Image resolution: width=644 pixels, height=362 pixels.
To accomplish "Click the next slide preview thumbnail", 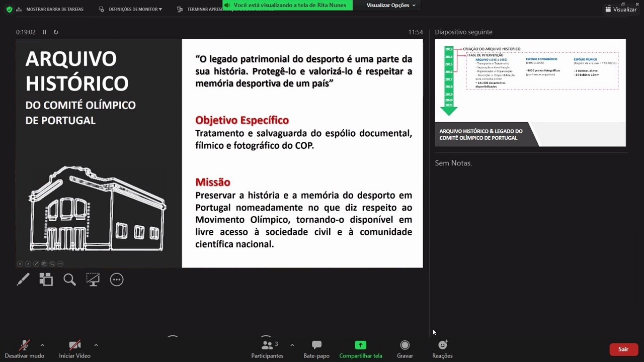I will tap(530, 93).
